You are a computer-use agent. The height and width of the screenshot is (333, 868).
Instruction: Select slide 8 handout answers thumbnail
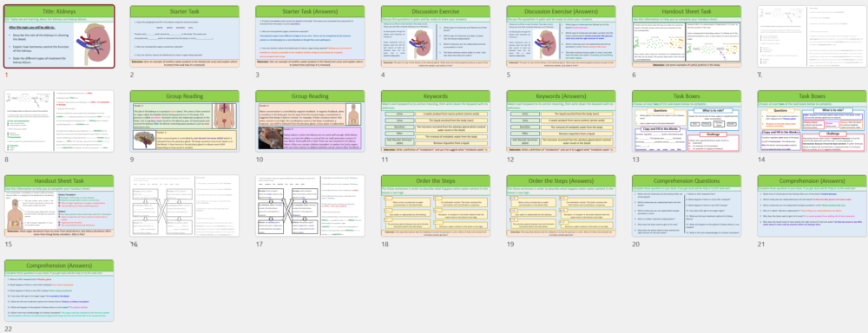(x=59, y=121)
